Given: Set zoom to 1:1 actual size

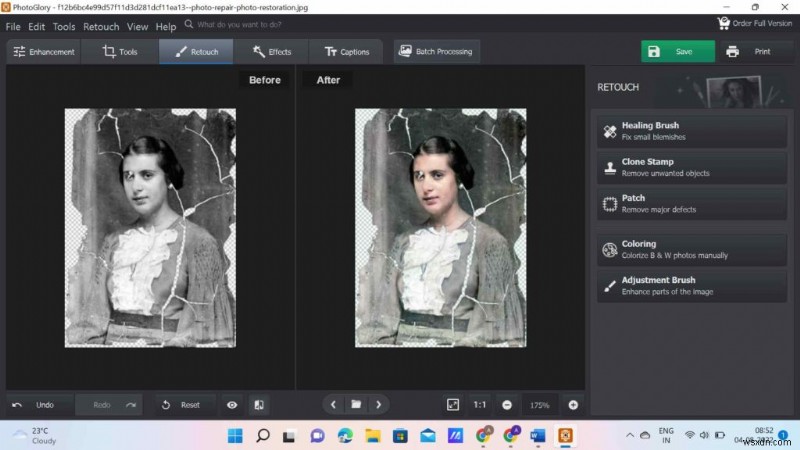Looking at the screenshot, I should click(480, 405).
